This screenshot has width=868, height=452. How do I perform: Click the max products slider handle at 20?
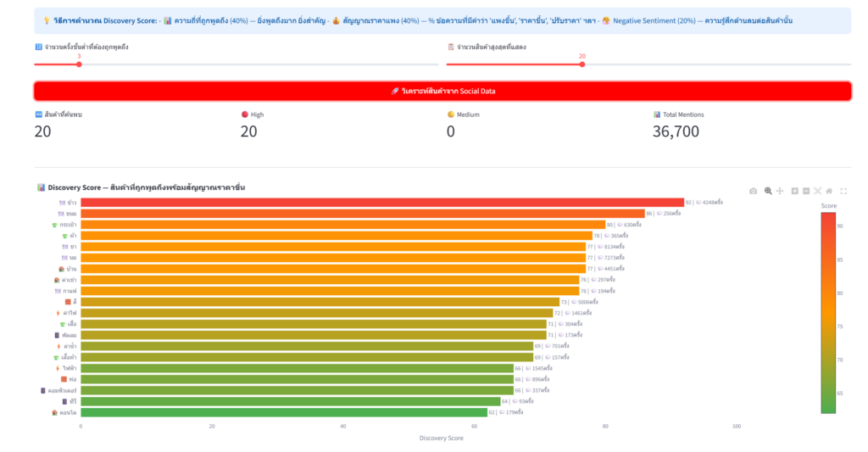[581, 64]
